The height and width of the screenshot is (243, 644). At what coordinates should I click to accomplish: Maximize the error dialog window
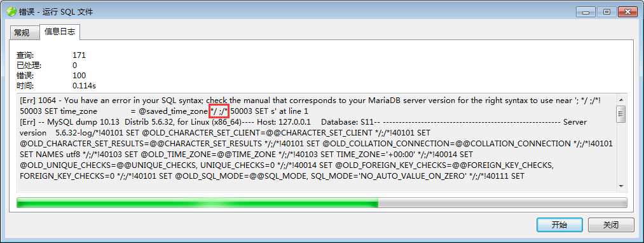click(606, 12)
